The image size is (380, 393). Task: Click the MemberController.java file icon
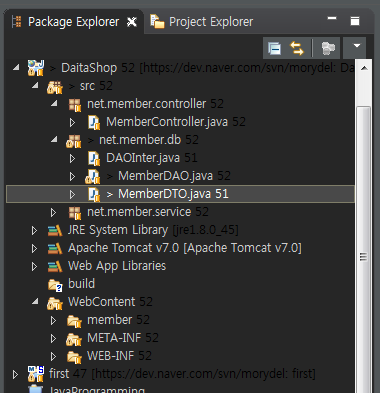click(x=94, y=122)
